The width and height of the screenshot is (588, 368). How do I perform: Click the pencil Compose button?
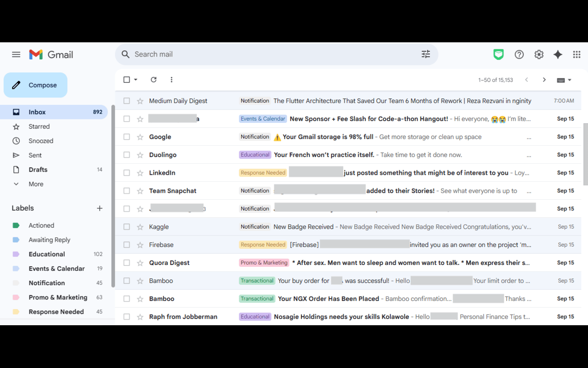point(35,85)
